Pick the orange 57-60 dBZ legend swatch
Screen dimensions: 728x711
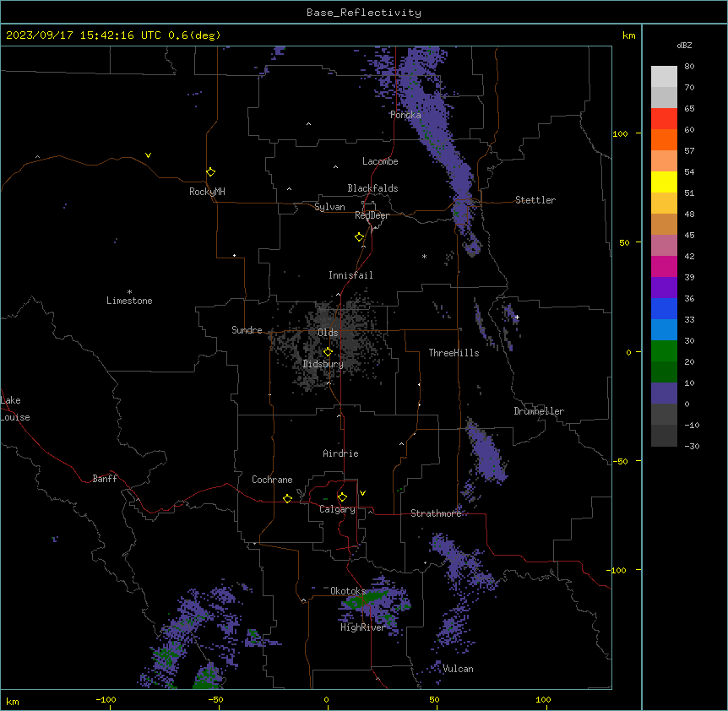coord(664,139)
